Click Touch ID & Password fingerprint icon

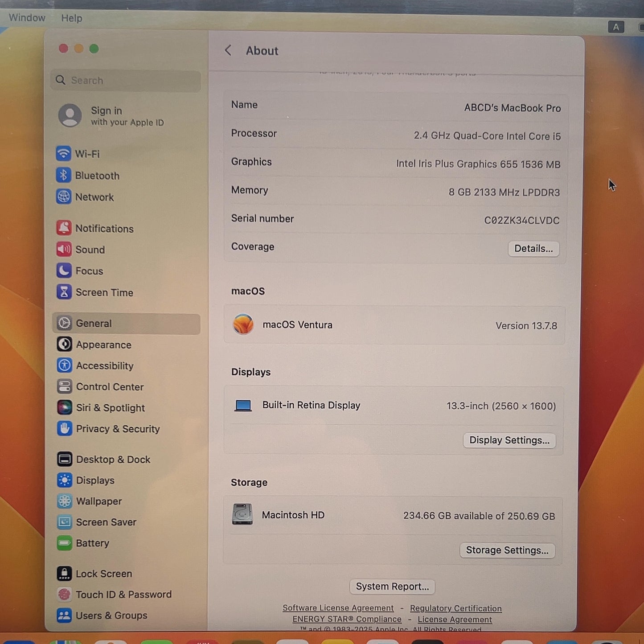[65, 594]
